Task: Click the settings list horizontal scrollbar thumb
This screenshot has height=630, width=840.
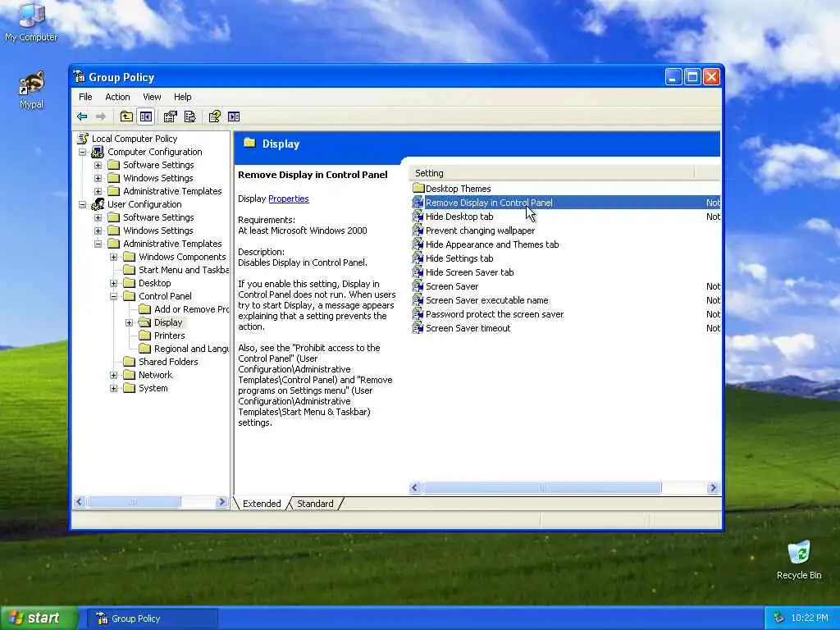Action: (x=541, y=487)
